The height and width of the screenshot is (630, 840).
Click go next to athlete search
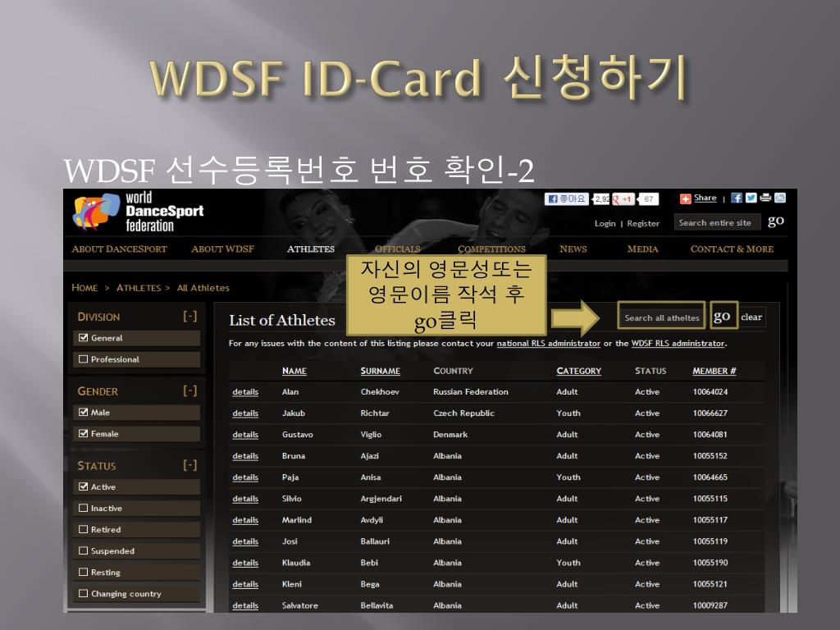[x=722, y=317]
